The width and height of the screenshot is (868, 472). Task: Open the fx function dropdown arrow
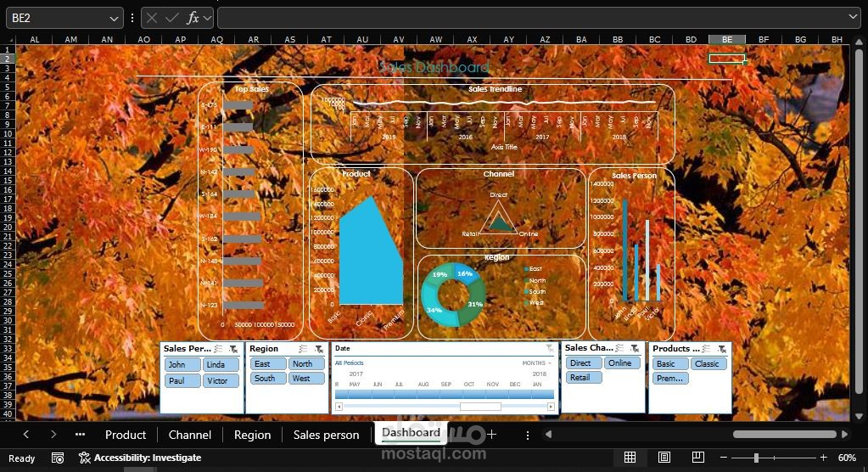(207, 19)
